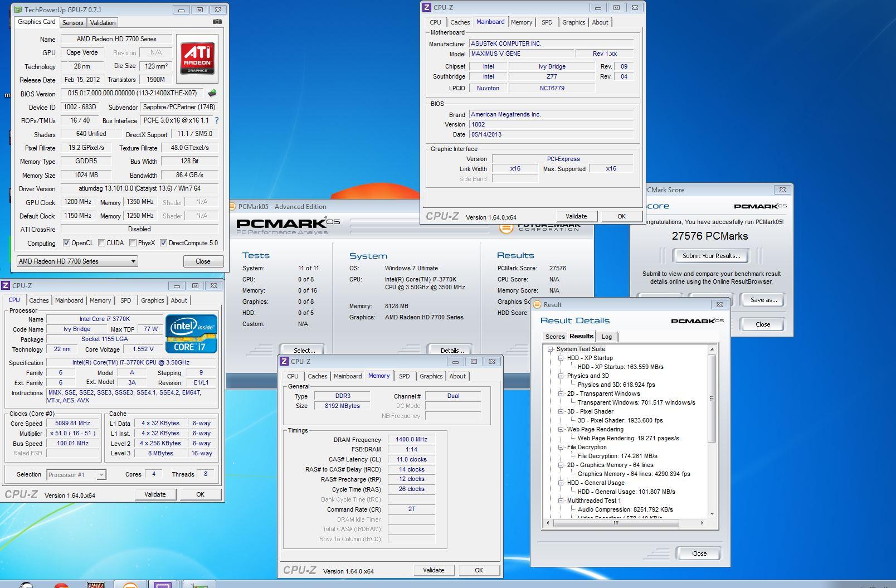Viewport: 896px width, 588px height.
Task: Open the orange PCMark taskbar icon
Action: (x=130, y=585)
